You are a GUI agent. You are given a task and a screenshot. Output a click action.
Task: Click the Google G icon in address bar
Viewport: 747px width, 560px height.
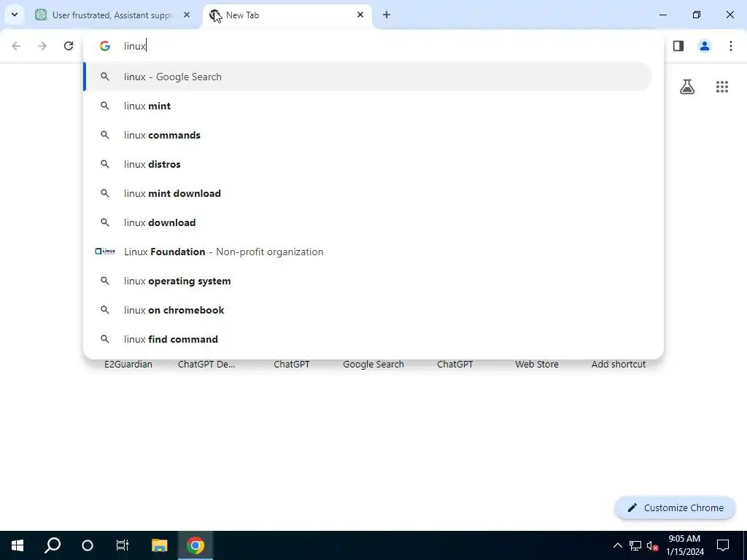(x=105, y=46)
